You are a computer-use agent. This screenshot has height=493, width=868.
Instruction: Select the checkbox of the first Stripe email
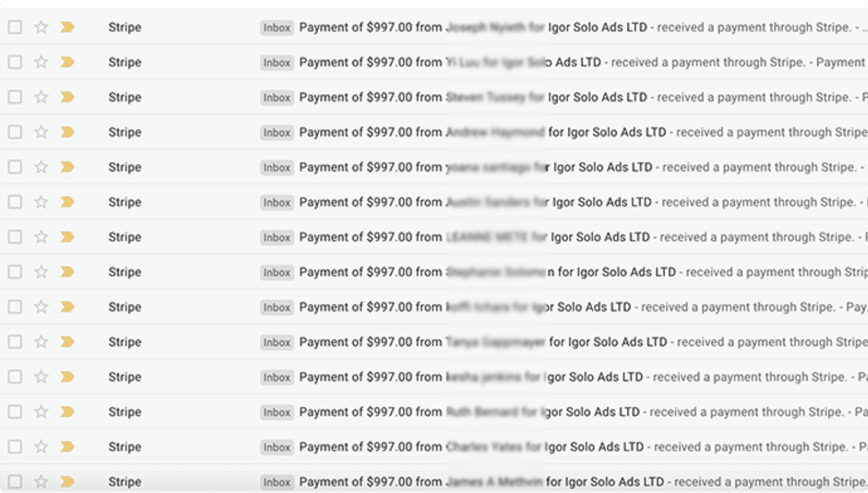pos(15,27)
